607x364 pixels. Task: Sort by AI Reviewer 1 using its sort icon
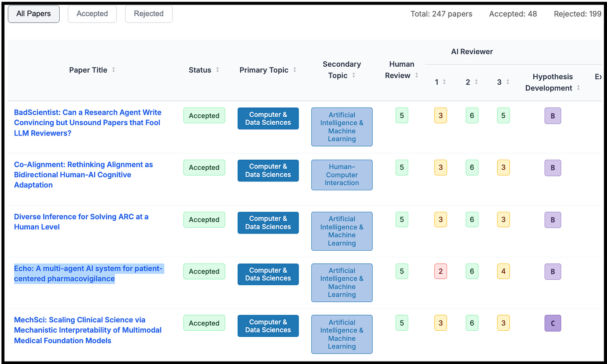[445, 82]
